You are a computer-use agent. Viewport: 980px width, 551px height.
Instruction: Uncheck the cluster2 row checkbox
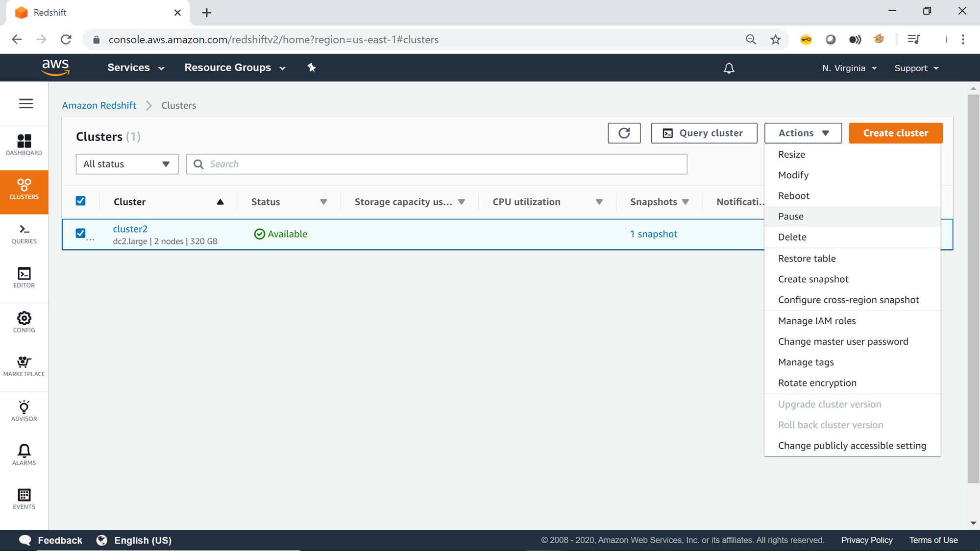pos(81,233)
